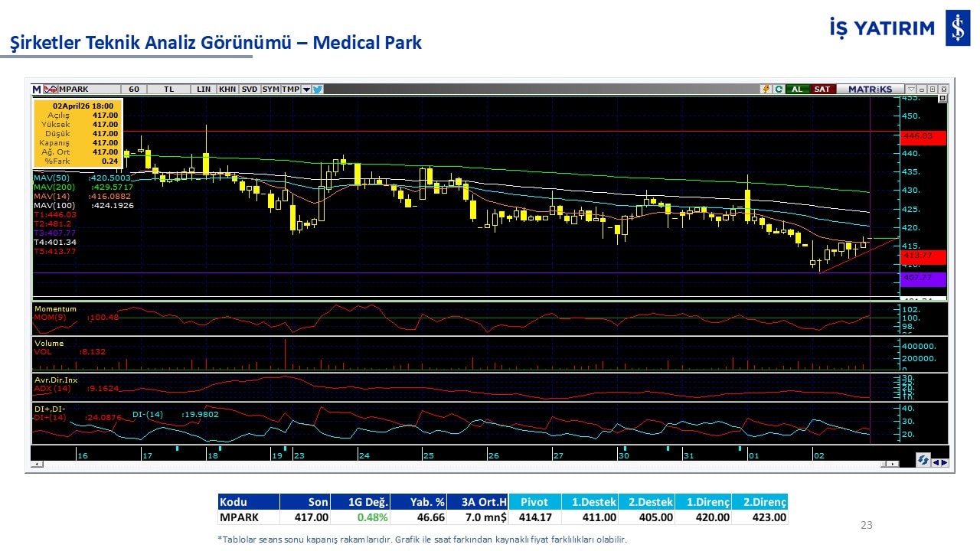Screen dimensions: 980x551
Task: Open the chart indicator icon beside MPARK
Action: click(x=51, y=89)
